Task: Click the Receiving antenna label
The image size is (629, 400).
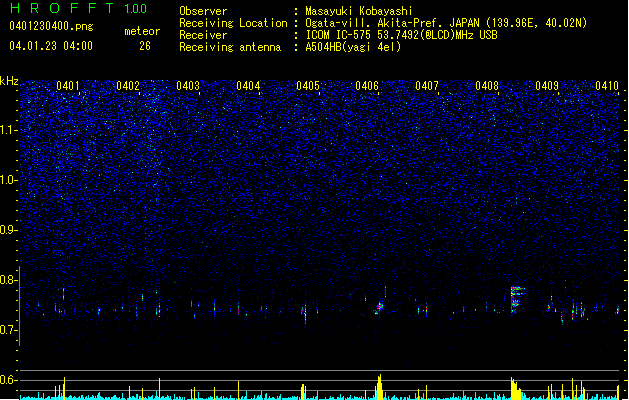Action: 230,47
